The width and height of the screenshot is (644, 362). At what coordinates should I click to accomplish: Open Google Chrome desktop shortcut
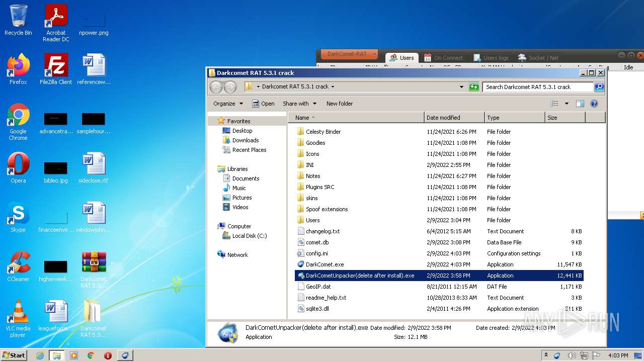[x=18, y=121]
